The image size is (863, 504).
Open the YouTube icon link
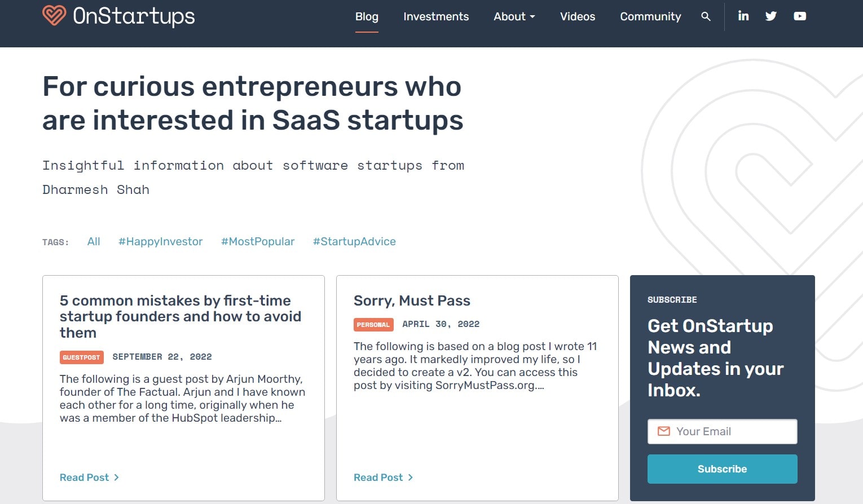[x=800, y=16]
